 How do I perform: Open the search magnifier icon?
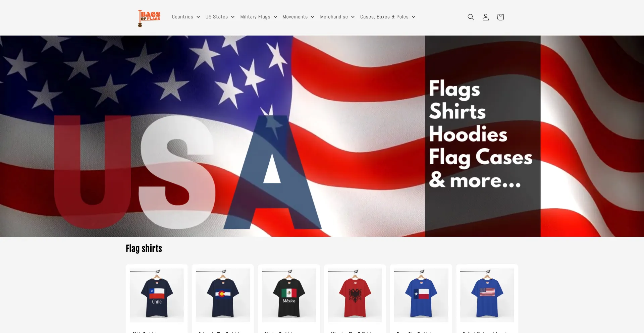(x=471, y=17)
